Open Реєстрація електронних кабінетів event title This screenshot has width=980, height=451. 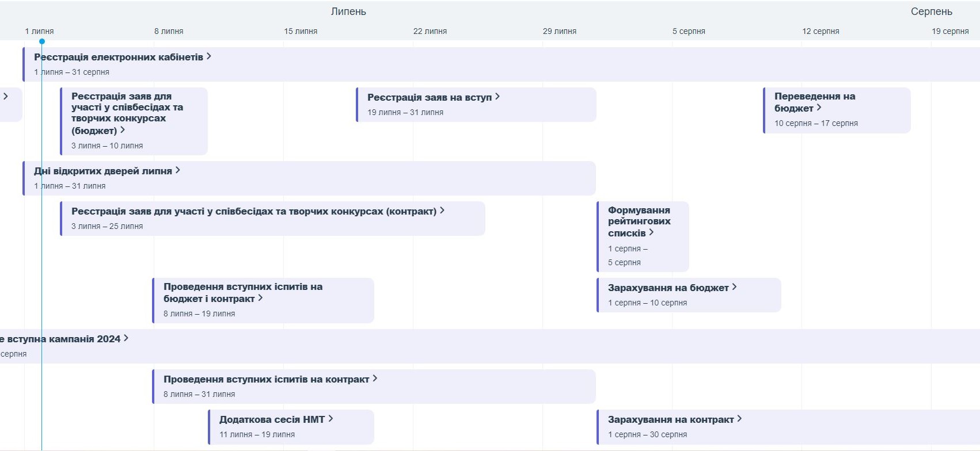[x=119, y=57]
